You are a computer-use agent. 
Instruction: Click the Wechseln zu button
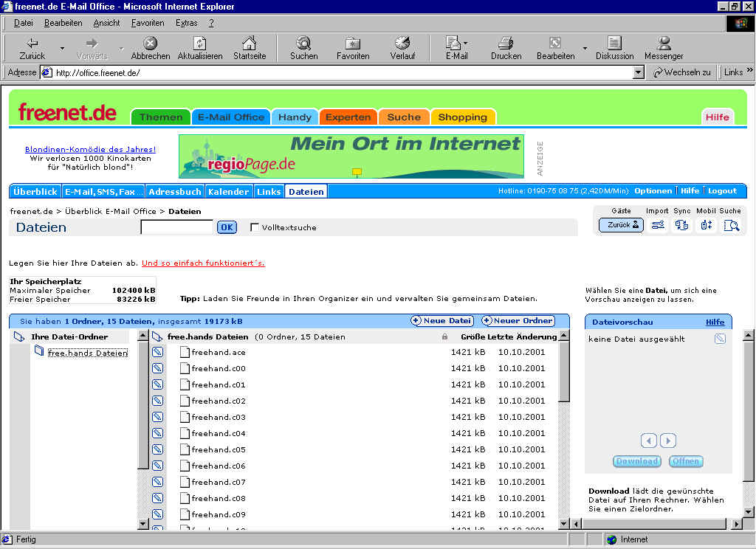pyautogui.click(x=681, y=72)
